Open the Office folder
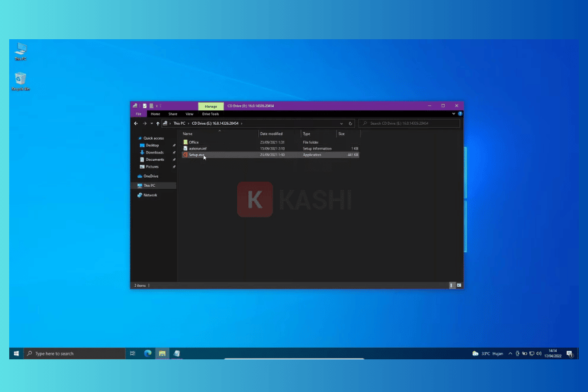 pos(193,142)
